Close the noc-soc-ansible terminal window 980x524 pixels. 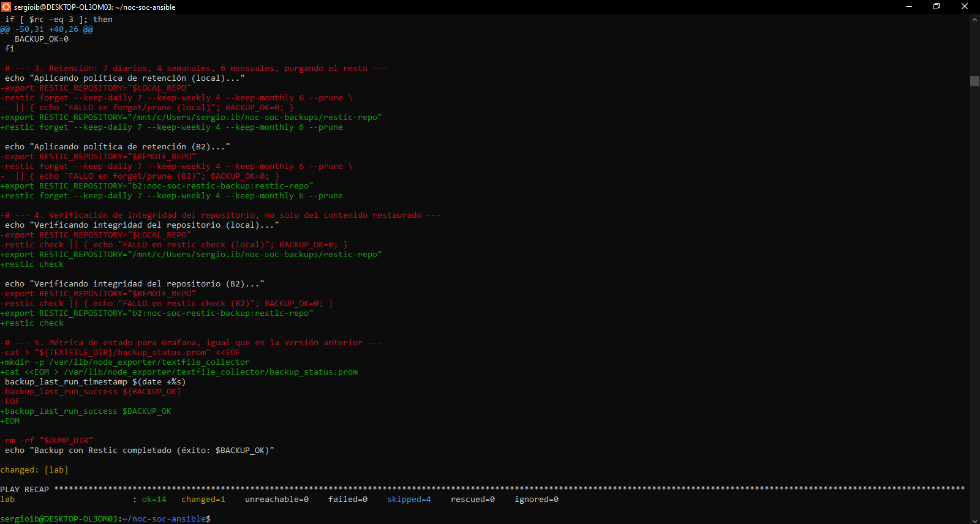965,7
